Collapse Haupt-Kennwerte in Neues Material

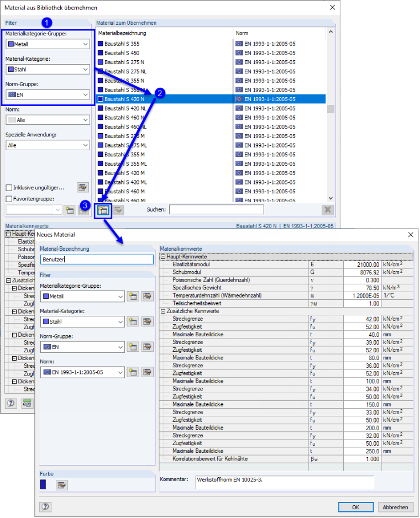point(163,257)
